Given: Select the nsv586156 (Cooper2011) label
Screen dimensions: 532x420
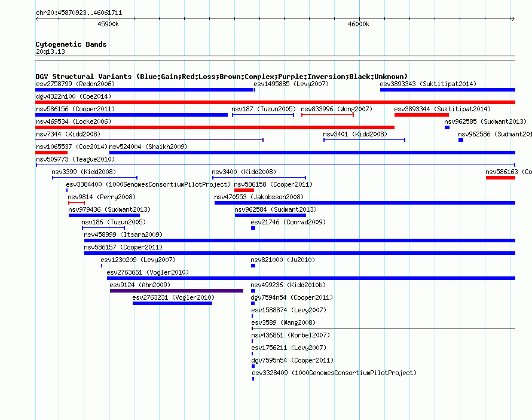Looking at the screenshot, I should (75, 109).
